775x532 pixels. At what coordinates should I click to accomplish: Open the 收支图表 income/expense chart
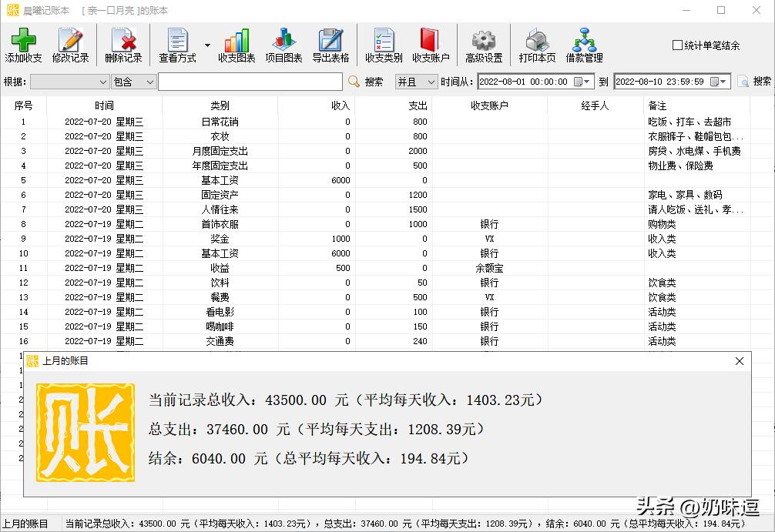tap(236, 44)
